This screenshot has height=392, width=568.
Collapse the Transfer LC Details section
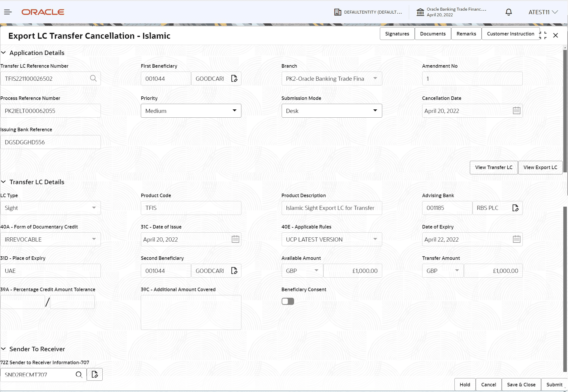pos(4,182)
